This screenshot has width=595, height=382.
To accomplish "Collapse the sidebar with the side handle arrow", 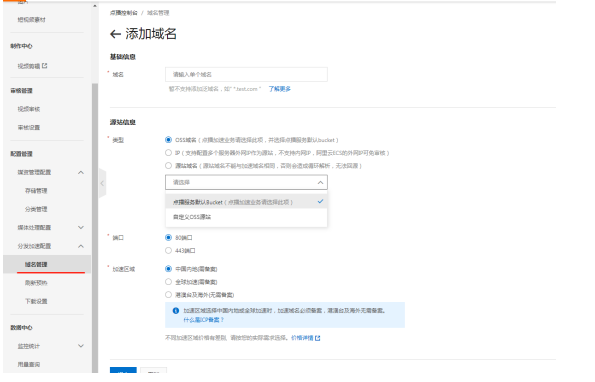I will pyautogui.click(x=102, y=184).
